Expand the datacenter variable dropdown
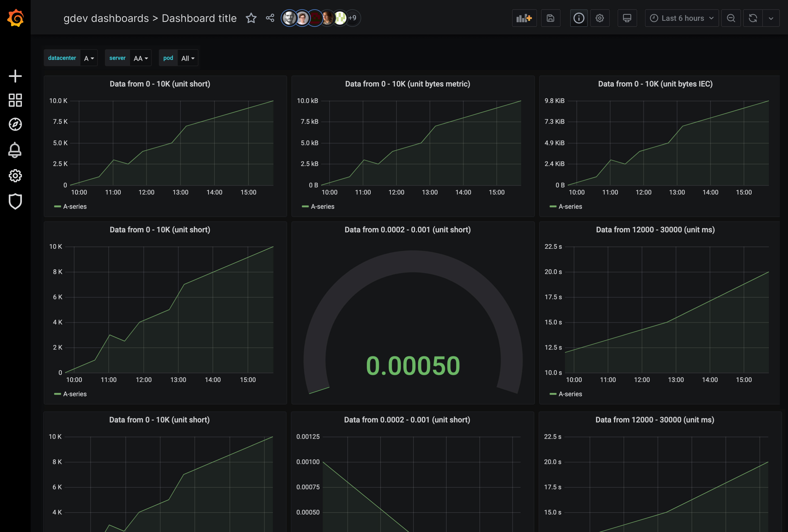788x532 pixels. (88, 58)
